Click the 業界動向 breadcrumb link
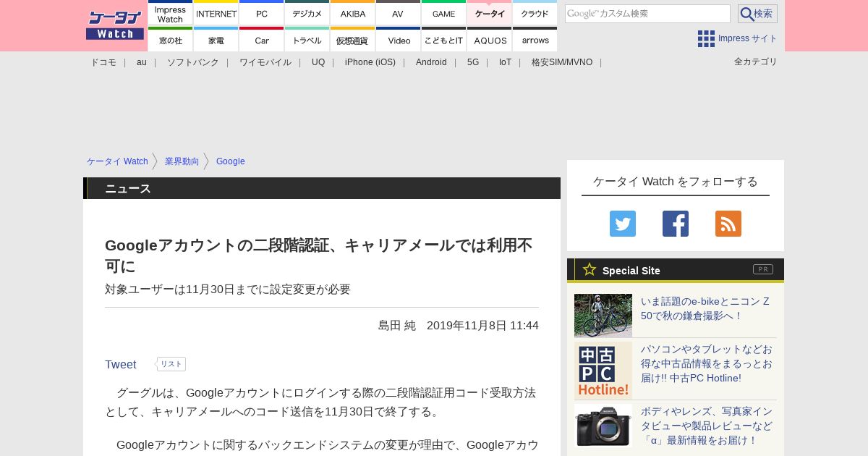 click(x=182, y=161)
